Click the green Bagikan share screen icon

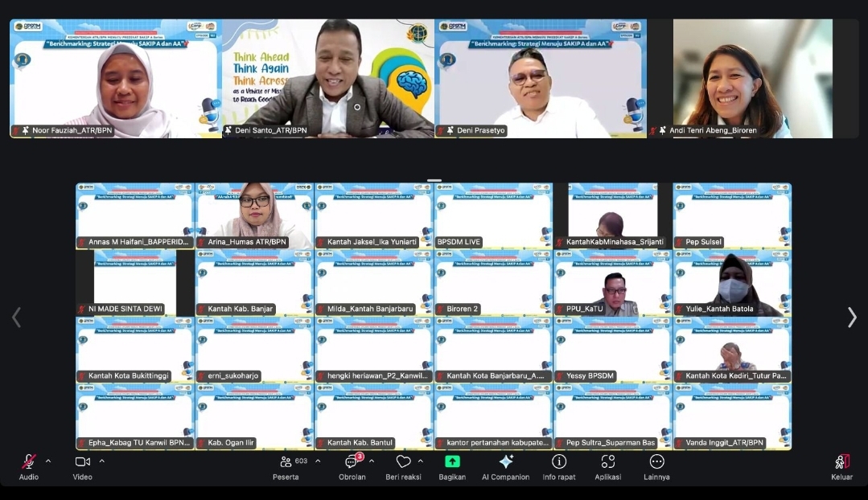[452, 462]
